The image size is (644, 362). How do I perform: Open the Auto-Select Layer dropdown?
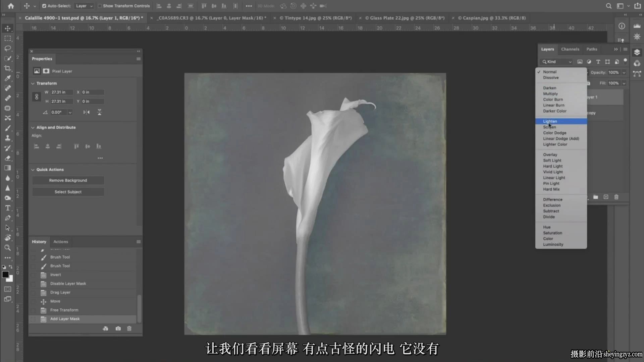pos(84,6)
